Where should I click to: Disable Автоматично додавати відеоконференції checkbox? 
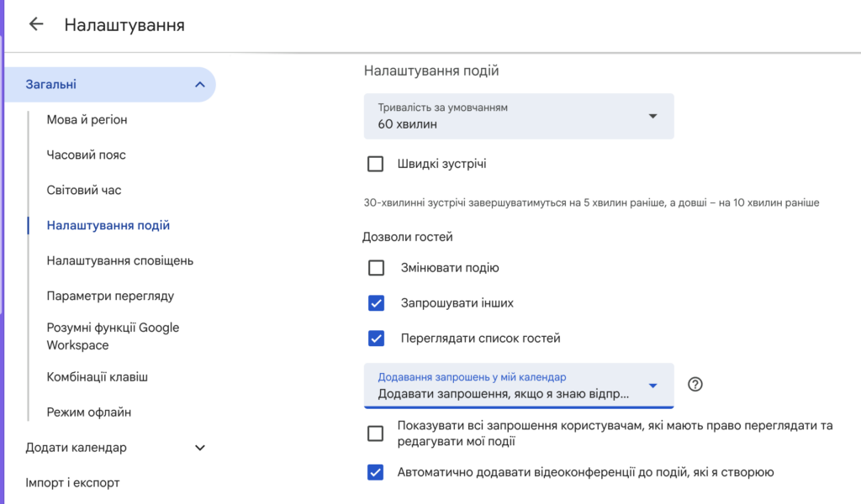tap(376, 472)
